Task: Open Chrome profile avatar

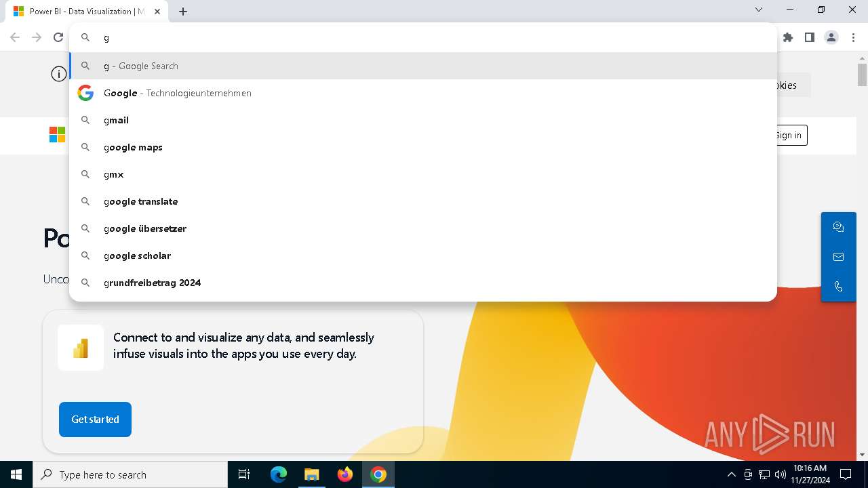Action: point(831,37)
